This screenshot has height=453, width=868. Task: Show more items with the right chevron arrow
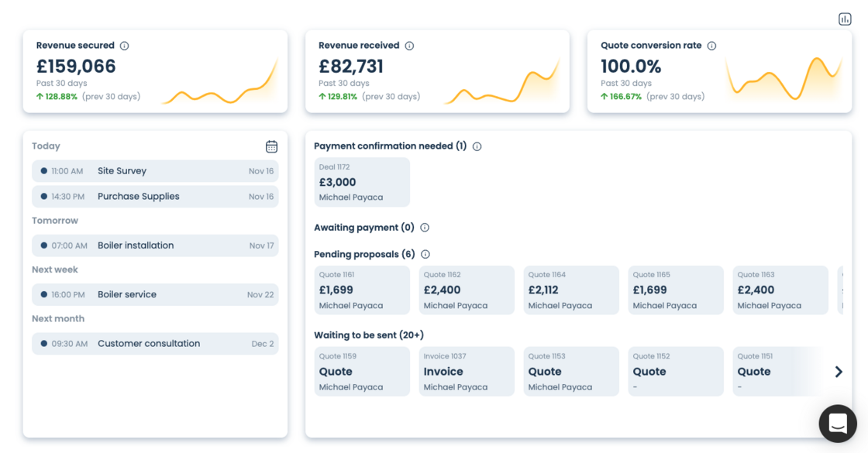click(839, 372)
